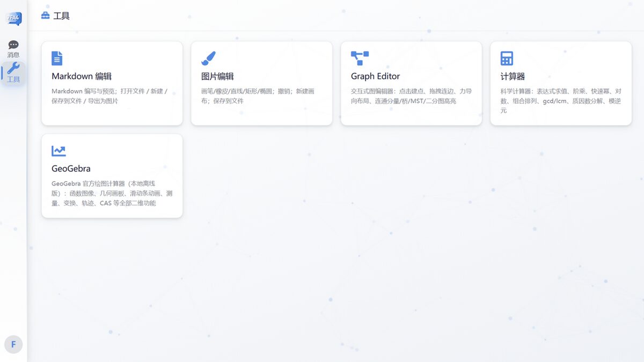Click the 画笔/橡皮/直线 description text
Viewport: 644px width, 362px height.
tap(258, 96)
